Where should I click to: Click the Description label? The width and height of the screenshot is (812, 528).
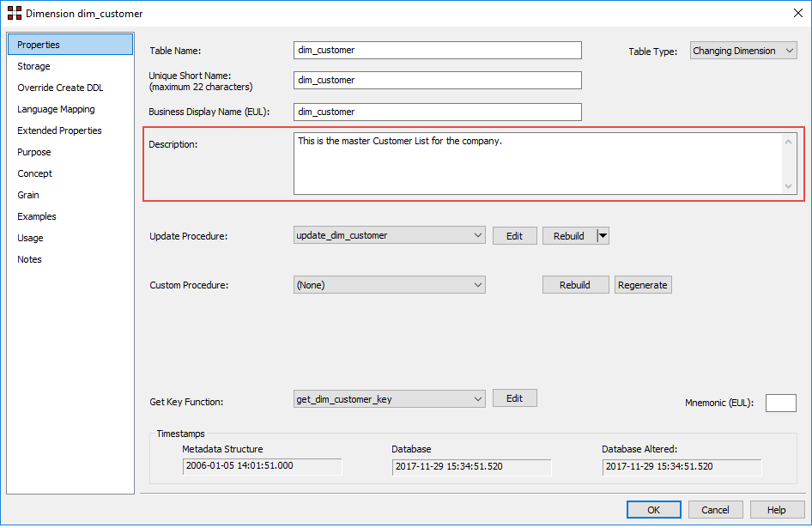click(x=173, y=144)
